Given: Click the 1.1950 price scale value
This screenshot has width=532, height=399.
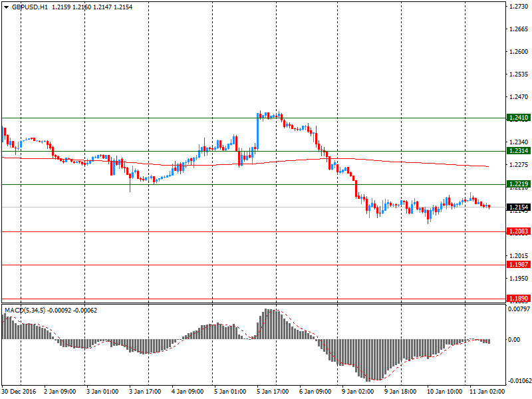Looking at the screenshot, I should (519, 279).
